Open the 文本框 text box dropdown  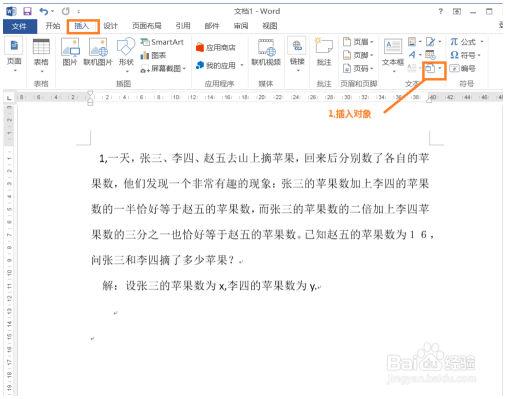(393, 55)
